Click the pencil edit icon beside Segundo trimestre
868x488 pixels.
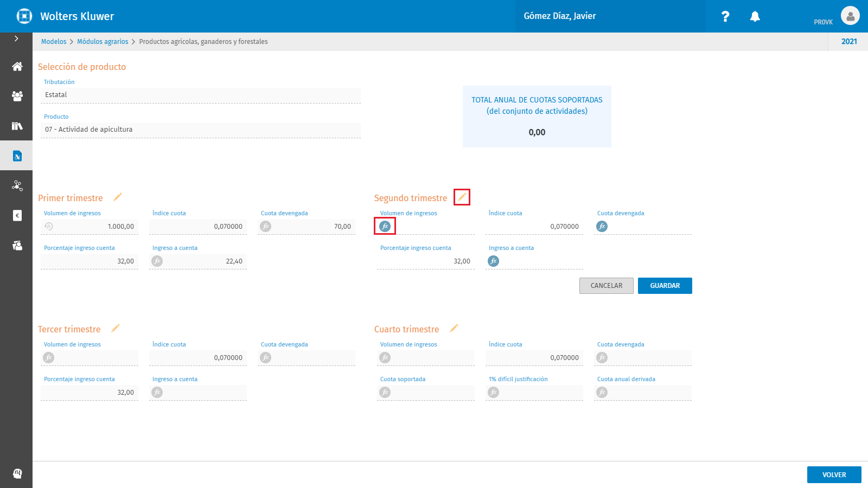462,197
